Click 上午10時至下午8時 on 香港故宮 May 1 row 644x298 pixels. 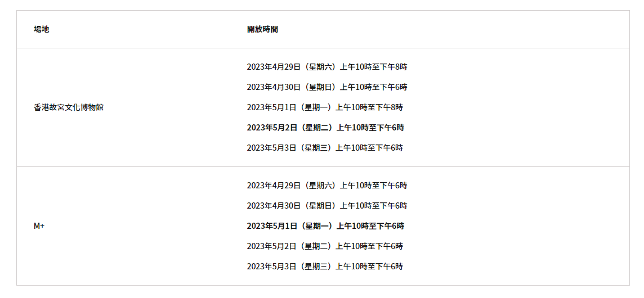click(369, 107)
